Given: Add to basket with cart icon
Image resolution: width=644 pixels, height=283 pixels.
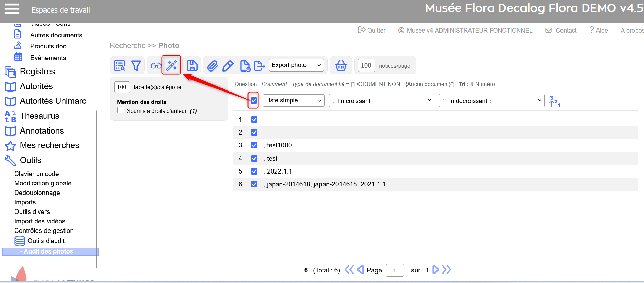Looking at the screenshot, I should pyautogui.click(x=341, y=65).
